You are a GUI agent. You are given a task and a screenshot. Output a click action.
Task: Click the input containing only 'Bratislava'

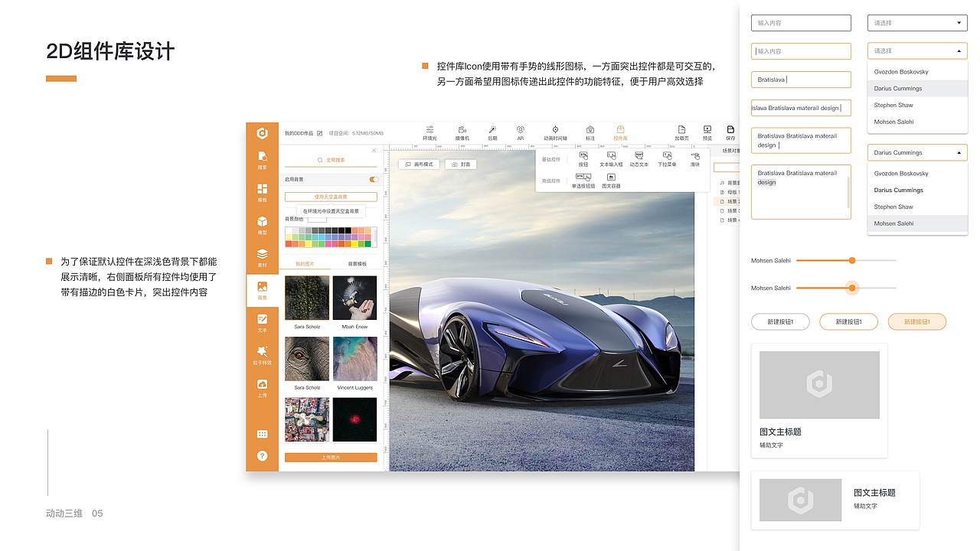(x=801, y=80)
